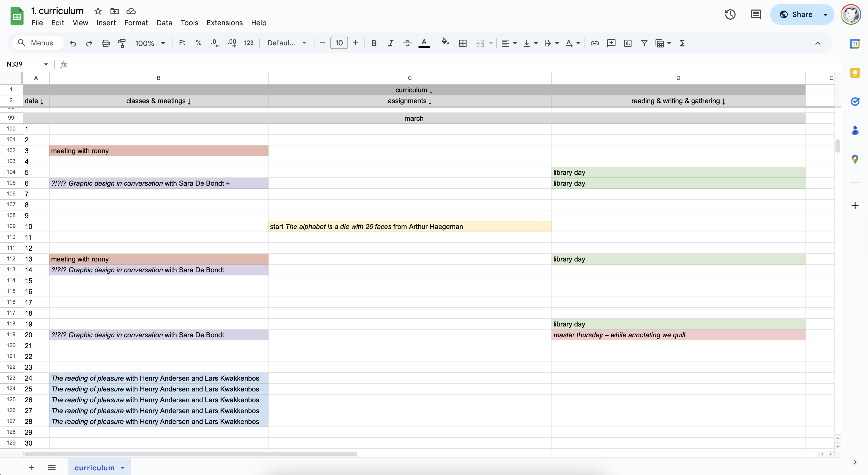Image resolution: width=868 pixels, height=475 pixels.
Task: Open version history clock icon
Action: [x=730, y=14]
